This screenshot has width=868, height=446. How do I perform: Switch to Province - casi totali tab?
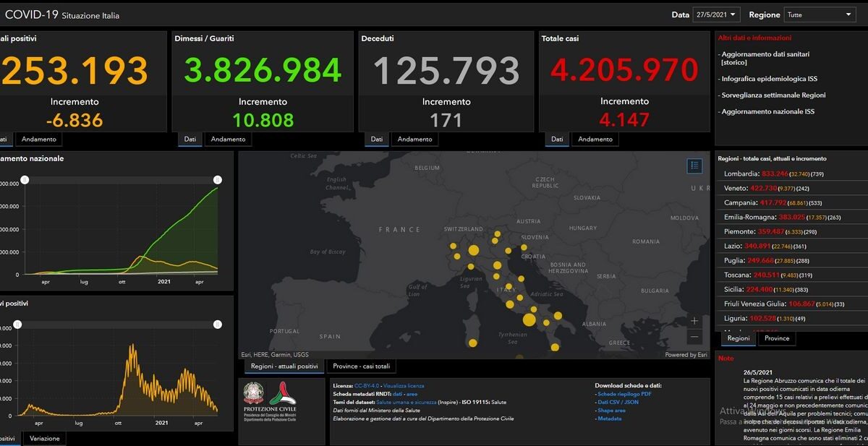[362, 366]
